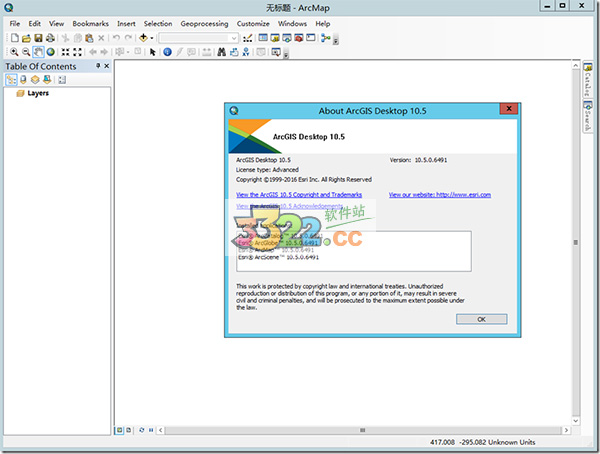The width and height of the screenshot is (600, 454).
Task: Refresh the map display
Action: click(142, 430)
